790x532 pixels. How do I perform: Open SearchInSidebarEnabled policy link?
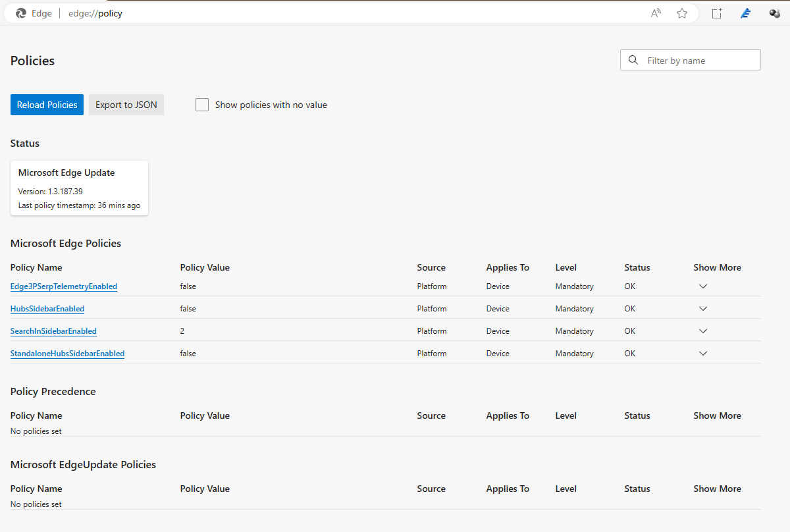click(53, 331)
